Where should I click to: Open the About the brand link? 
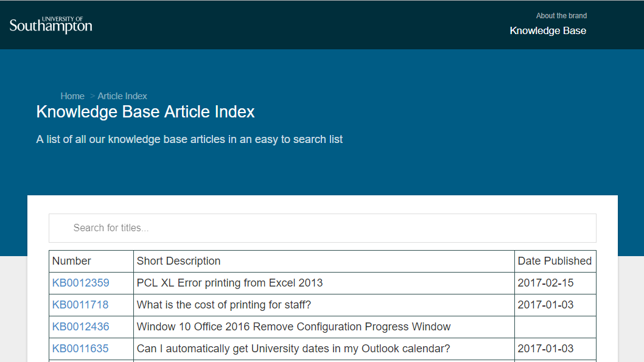coord(561,16)
